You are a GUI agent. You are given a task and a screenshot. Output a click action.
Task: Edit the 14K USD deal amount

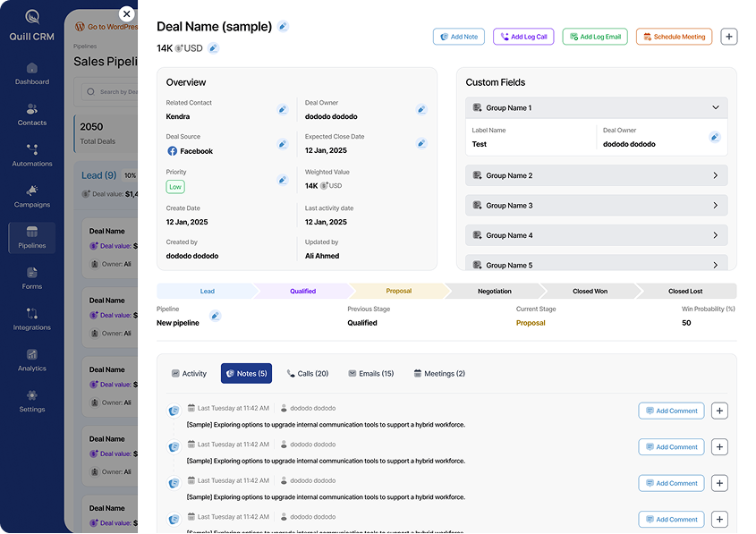213,48
